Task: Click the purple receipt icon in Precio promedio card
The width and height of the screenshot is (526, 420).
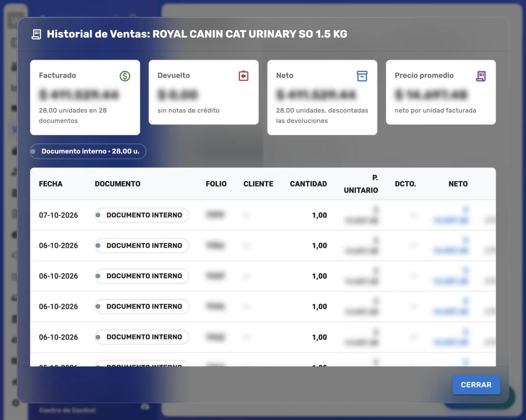Action: 481,76
